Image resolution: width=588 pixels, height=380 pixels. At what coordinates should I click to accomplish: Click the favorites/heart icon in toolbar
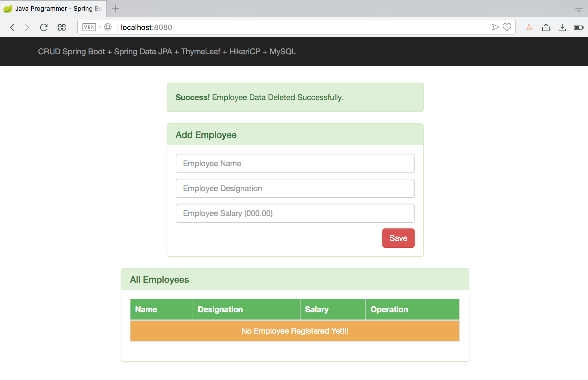507,27
